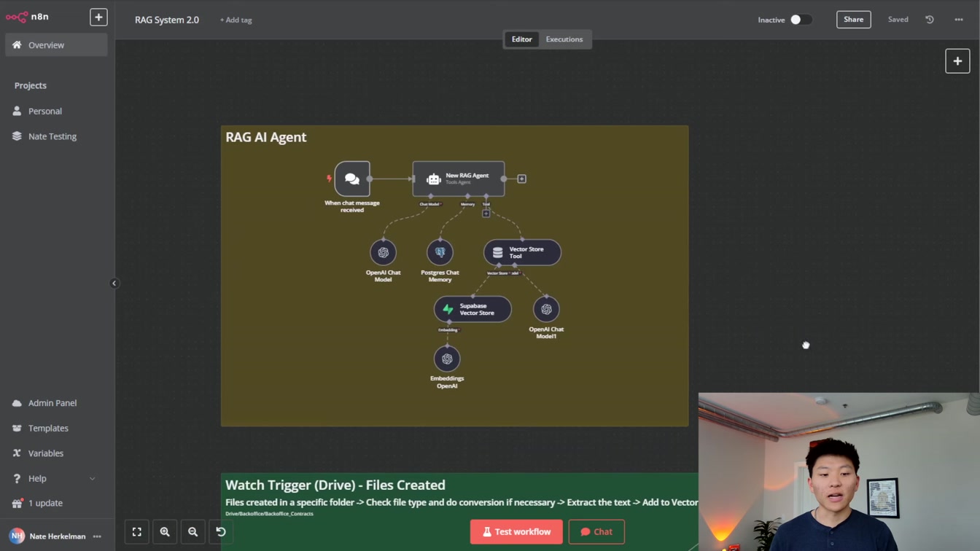980x551 pixels.
Task: Click the zoom out button
Action: (x=192, y=532)
